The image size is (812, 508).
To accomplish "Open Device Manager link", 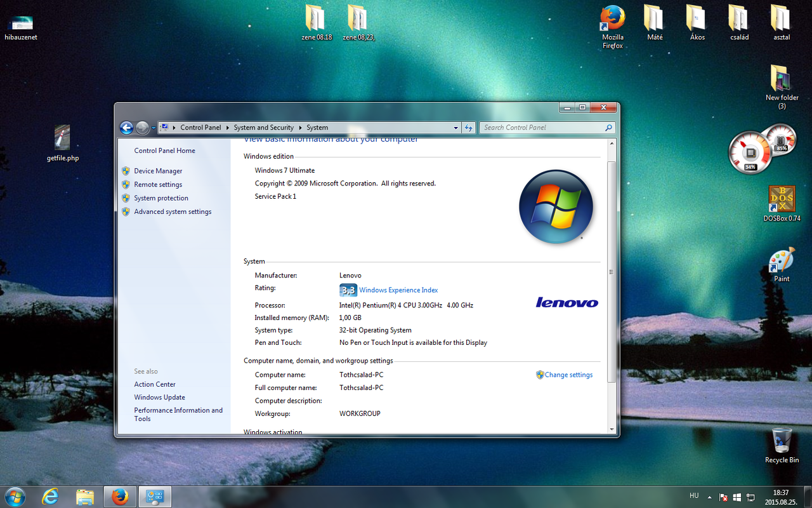I will pyautogui.click(x=158, y=171).
